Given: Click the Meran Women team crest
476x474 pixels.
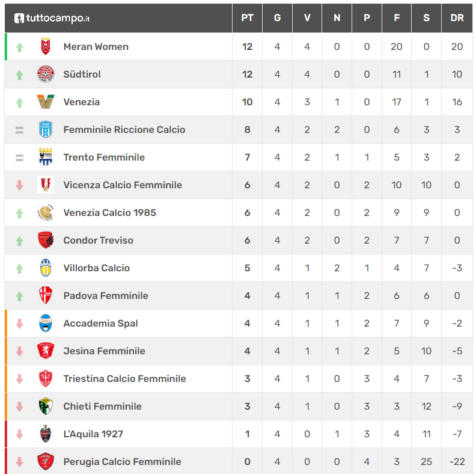Looking at the screenshot, I should click(x=46, y=46).
